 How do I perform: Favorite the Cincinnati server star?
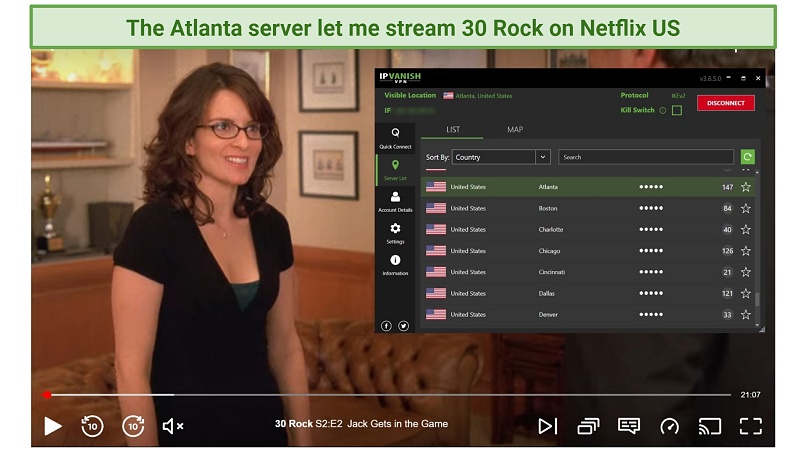click(746, 272)
